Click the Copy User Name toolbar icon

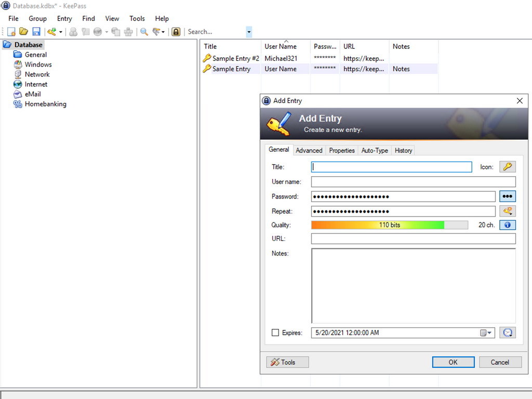[73, 32]
